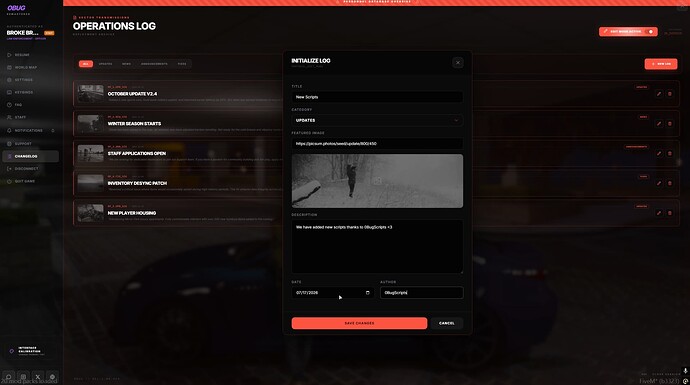
Task: Edit the New Player Housing entry
Action: point(659,213)
